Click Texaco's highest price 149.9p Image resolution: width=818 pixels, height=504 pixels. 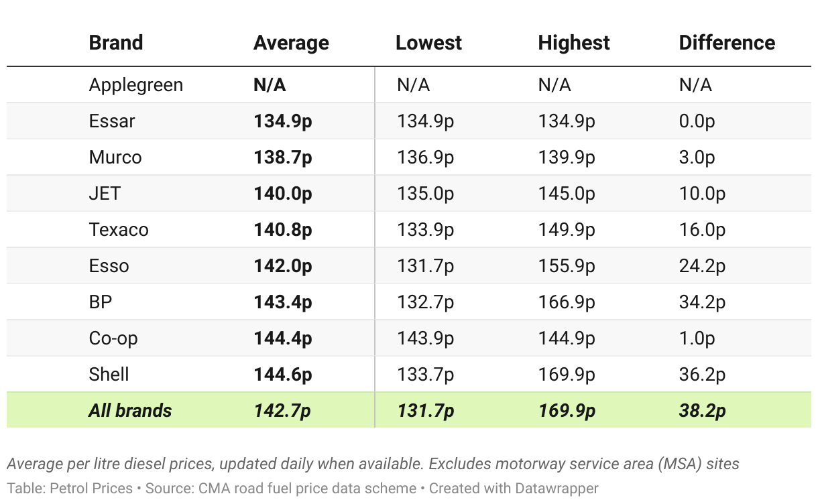[x=566, y=230]
